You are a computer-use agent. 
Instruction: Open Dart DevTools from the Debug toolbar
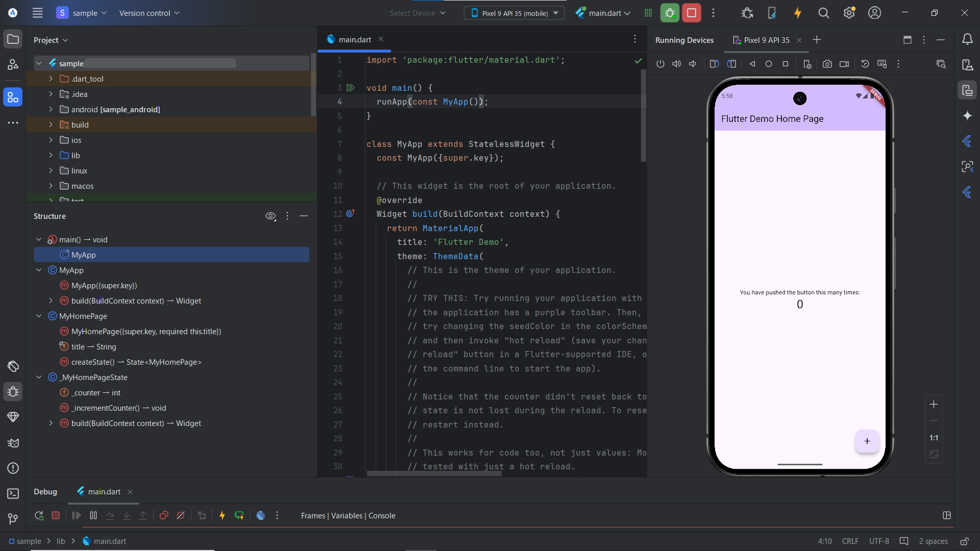click(260, 516)
